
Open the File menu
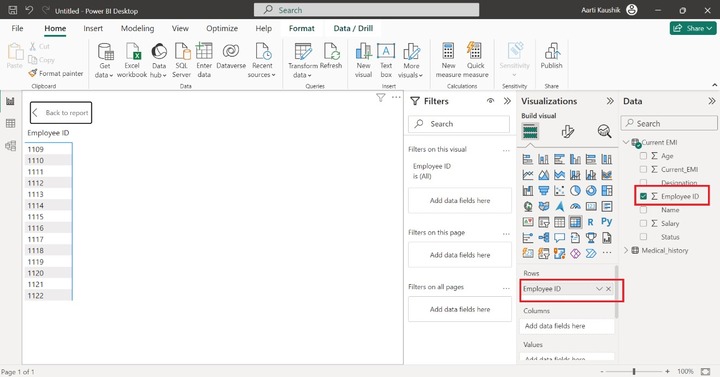[x=17, y=28]
